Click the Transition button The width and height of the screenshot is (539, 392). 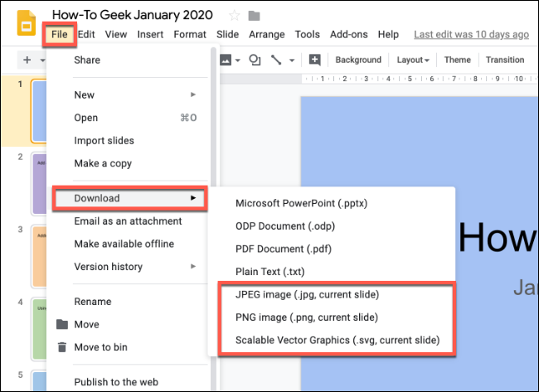(505, 60)
